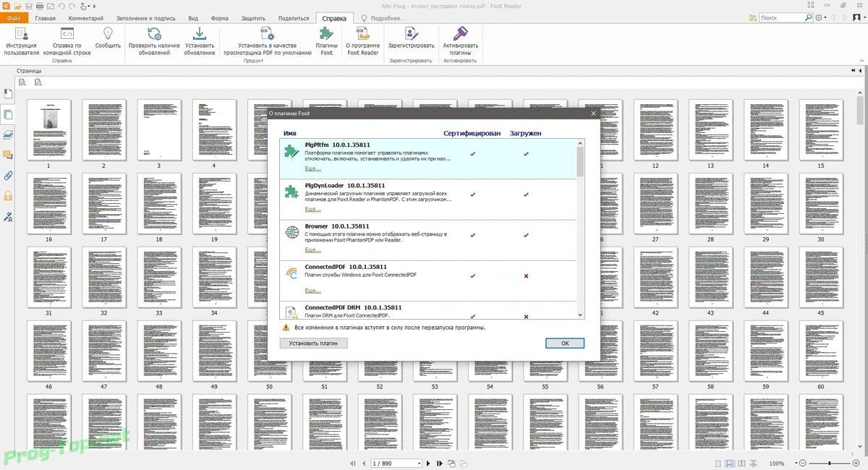868x470 pixels.
Task: Select page 16 thumbnail
Action: [48, 205]
